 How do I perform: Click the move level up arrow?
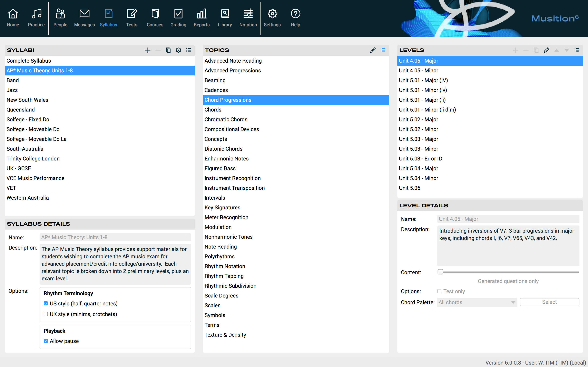coord(556,50)
